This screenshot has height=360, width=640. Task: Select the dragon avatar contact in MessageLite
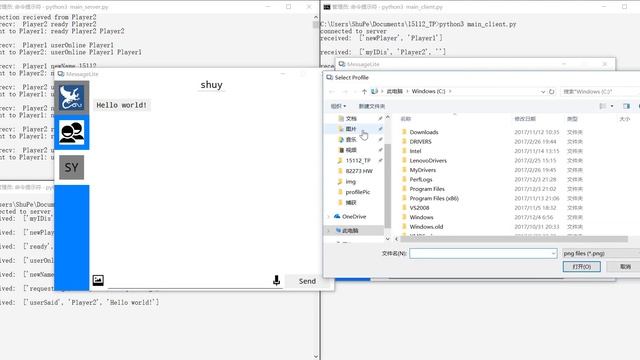pos(72,98)
